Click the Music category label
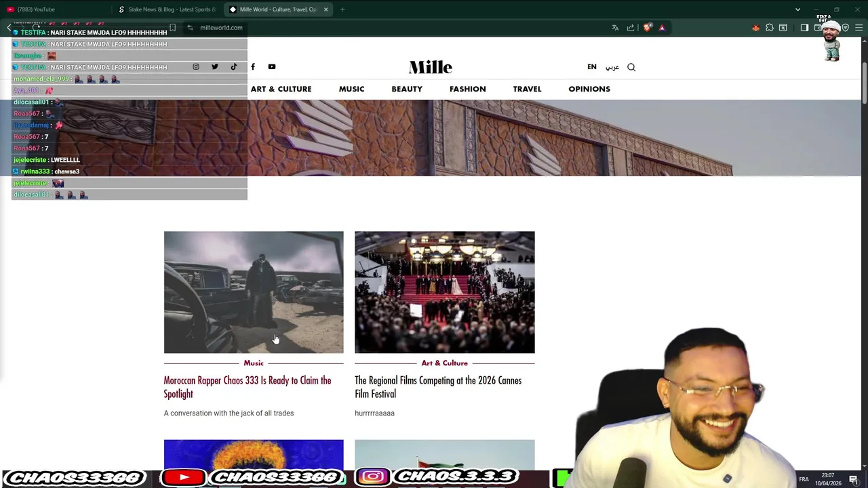Screen dimensions: 868x488 point(254,363)
